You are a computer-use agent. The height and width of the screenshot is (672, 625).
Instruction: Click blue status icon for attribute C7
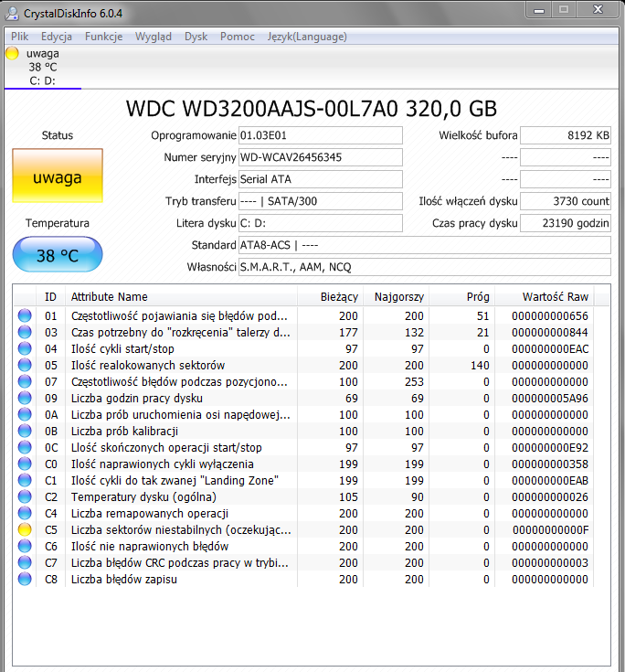pos(25,562)
